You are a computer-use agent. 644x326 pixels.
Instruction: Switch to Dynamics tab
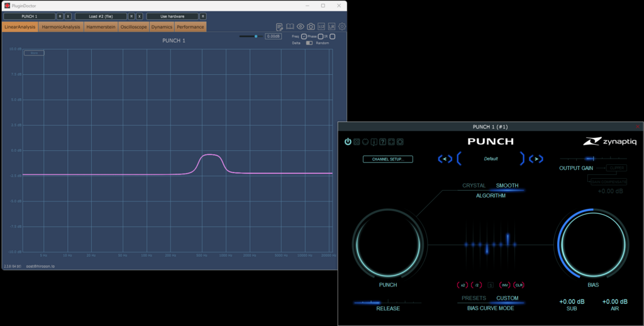(x=162, y=26)
